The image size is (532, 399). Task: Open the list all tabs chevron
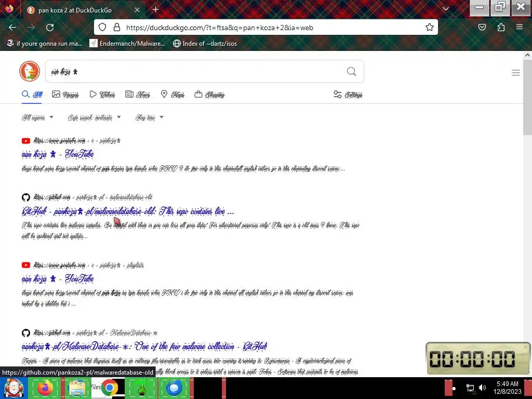(445, 9)
